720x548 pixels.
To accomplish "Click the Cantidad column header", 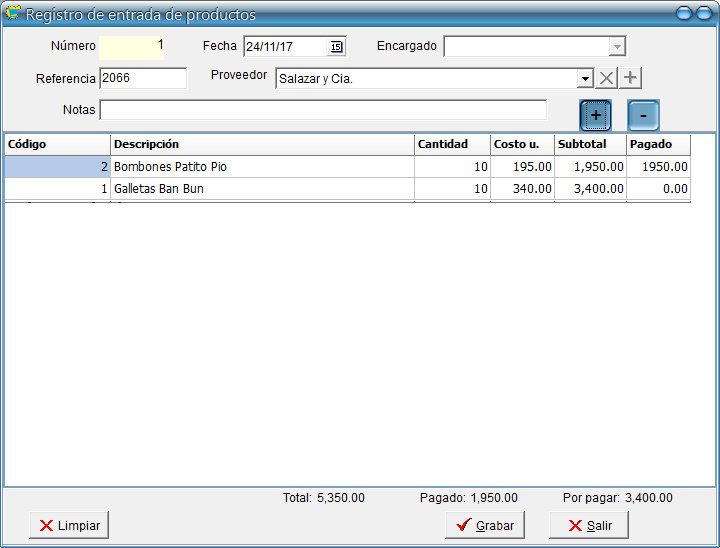I will (452, 144).
